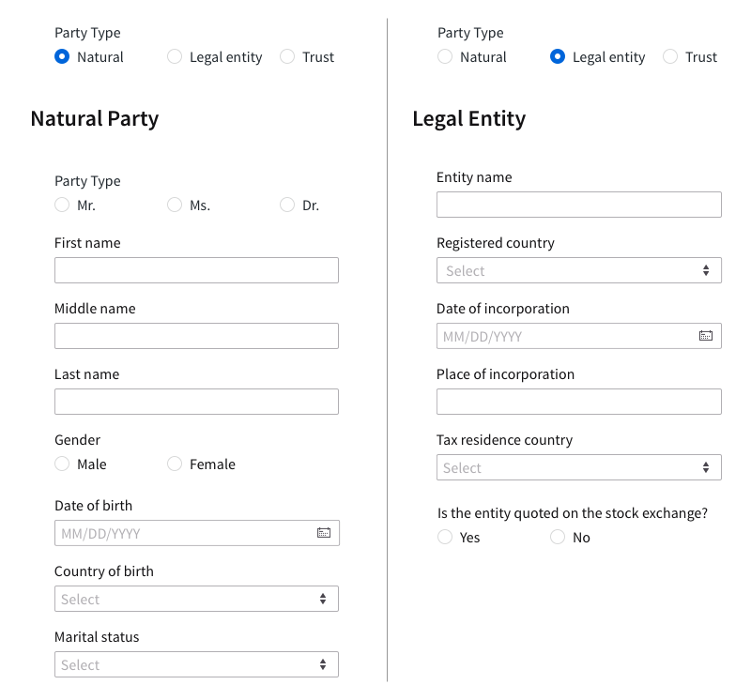
Task: Choose the Dr. title option
Action: (x=287, y=205)
